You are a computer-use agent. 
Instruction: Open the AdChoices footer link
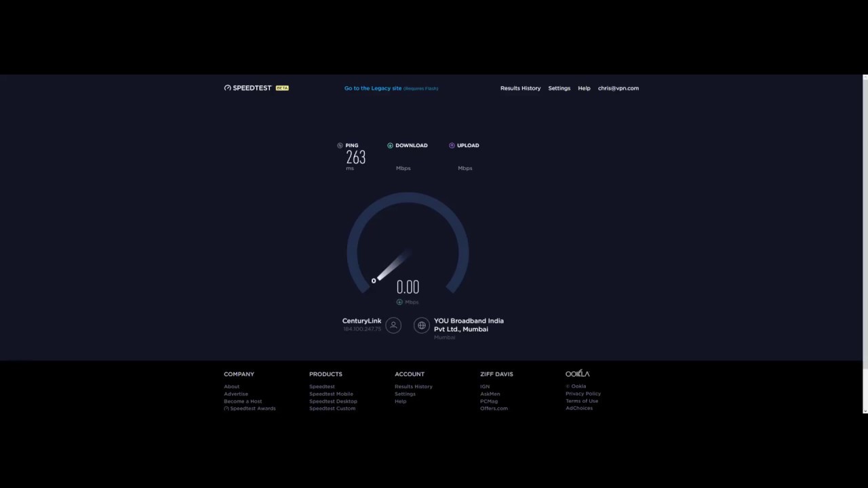click(579, 408)
